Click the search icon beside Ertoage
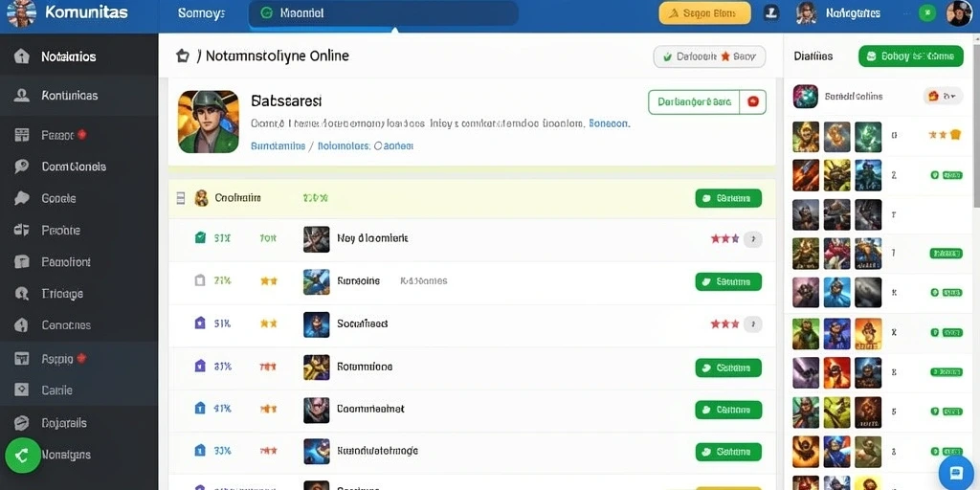 click(x=22, y=293)
